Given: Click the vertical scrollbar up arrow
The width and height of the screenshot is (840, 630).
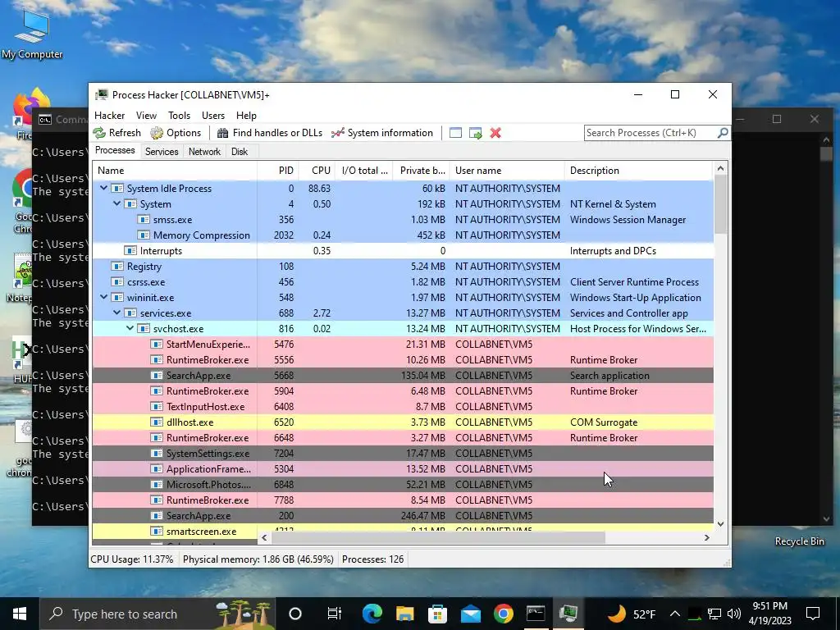Looking at the screenshot, I should point(720,168).
